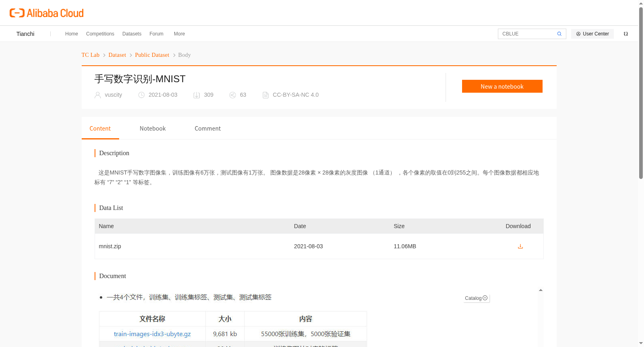The height and width of the screenshot is (347, 644).
Task: Click the search magnifier icon
Action: 559,34
